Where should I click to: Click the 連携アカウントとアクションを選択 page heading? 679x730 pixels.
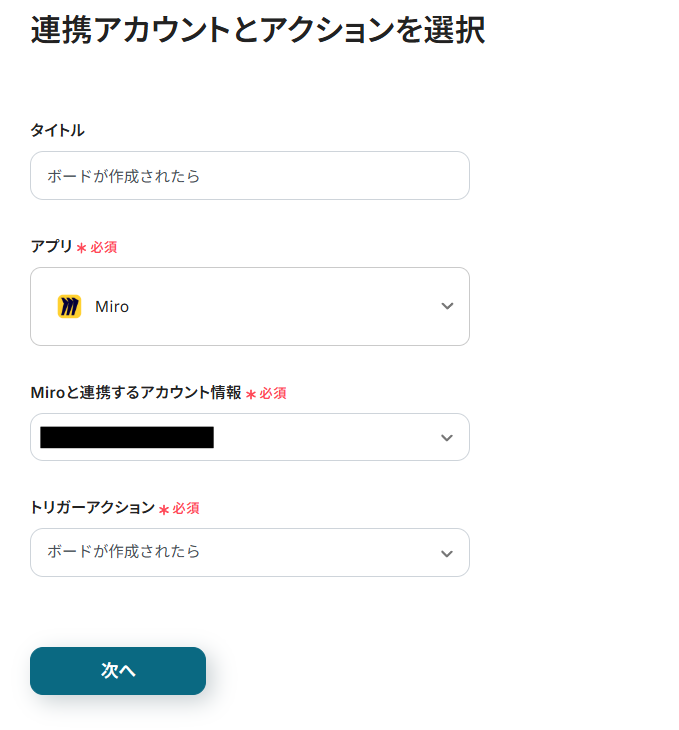(x=258, y=30)
